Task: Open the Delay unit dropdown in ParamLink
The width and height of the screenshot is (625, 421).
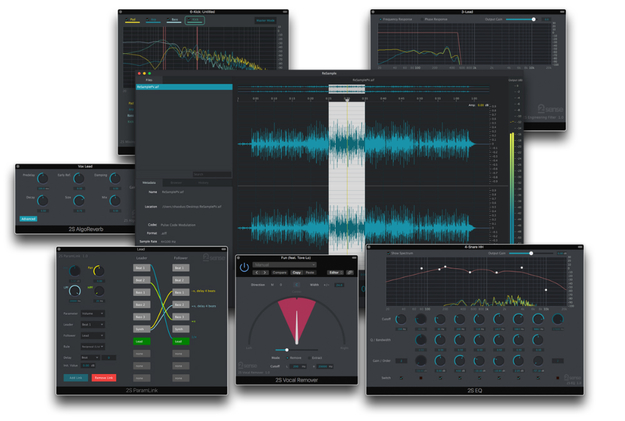Action: tap(90, 358)
